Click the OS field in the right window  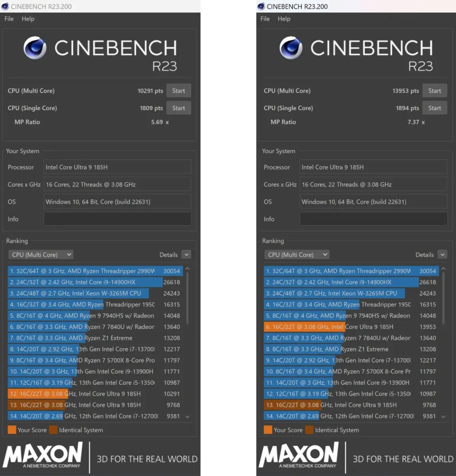coord(374,202)
